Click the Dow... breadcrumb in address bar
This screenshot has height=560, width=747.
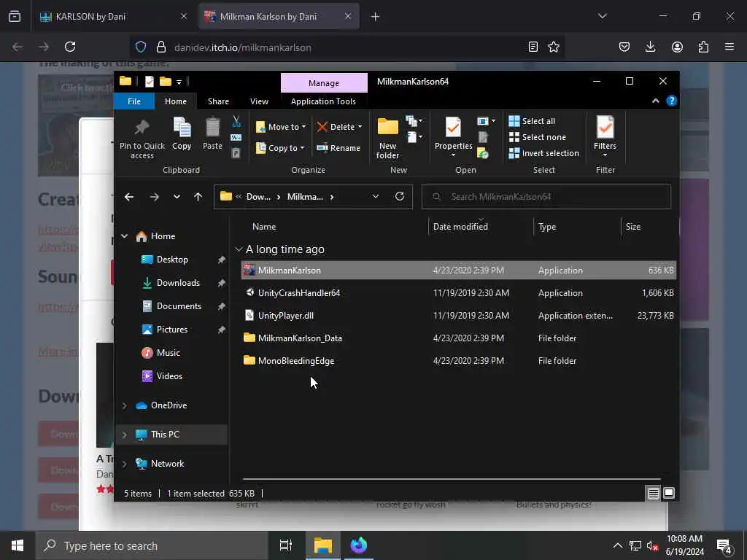tap(258, 197)
